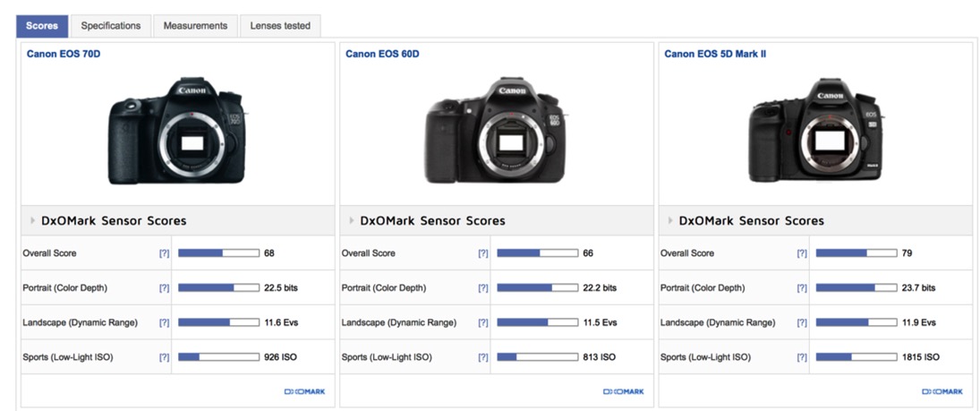Select the 926 ISO value

[280, 357]
